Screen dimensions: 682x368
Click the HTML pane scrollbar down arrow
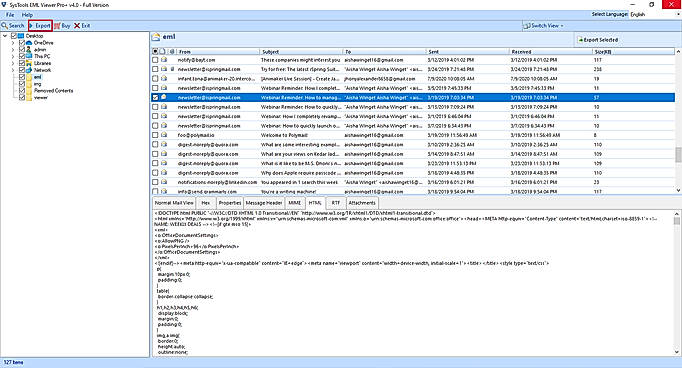(677, 352)
